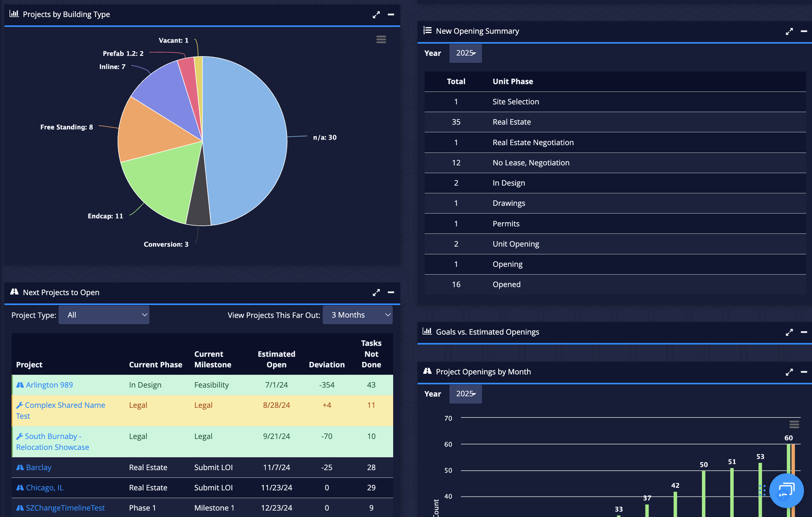Open the Project Type dropdown
This screenshot has width=812, height=517.
point(104,315)
